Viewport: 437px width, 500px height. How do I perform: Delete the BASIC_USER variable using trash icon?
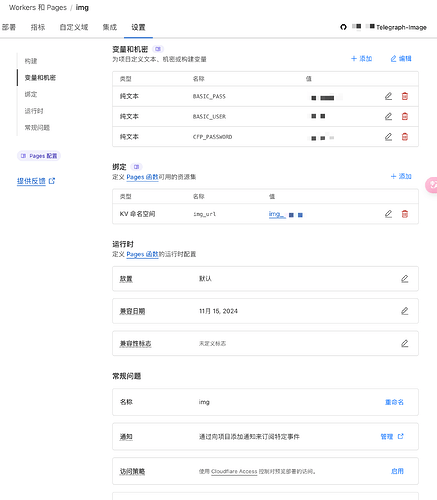click(405, 117)
